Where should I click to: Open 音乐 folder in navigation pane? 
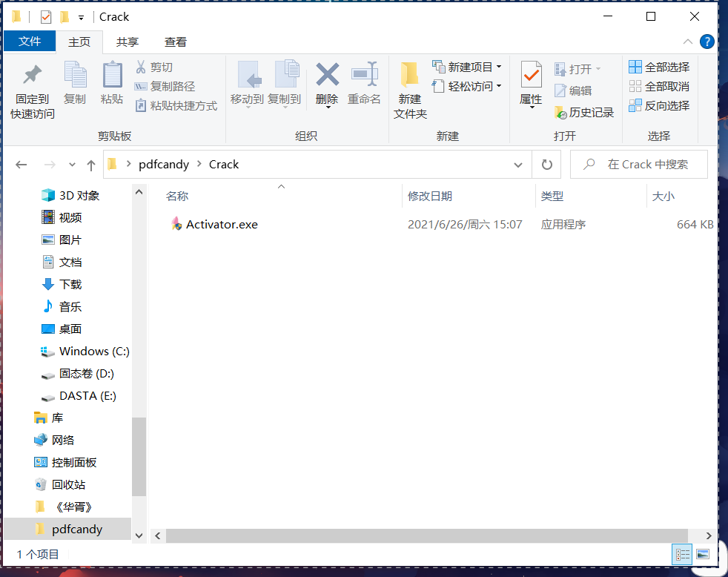(x=62, y=306)
